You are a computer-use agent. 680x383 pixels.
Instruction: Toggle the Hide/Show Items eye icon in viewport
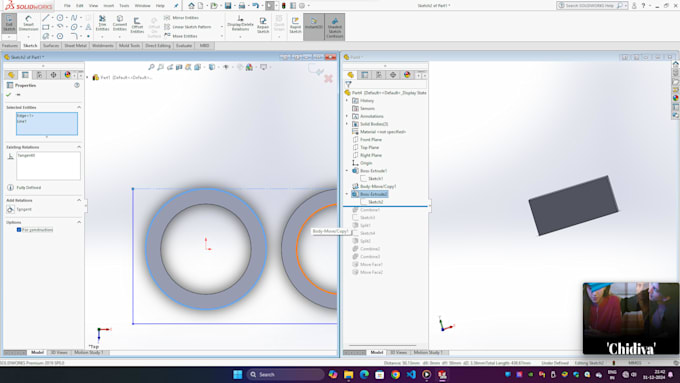click(226, 67)
